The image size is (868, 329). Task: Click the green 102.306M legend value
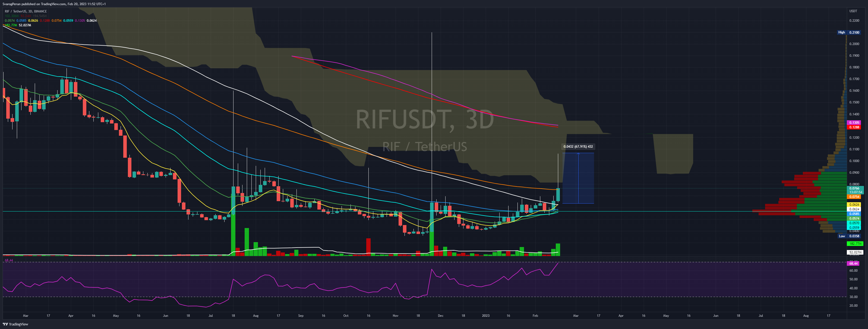12,16
